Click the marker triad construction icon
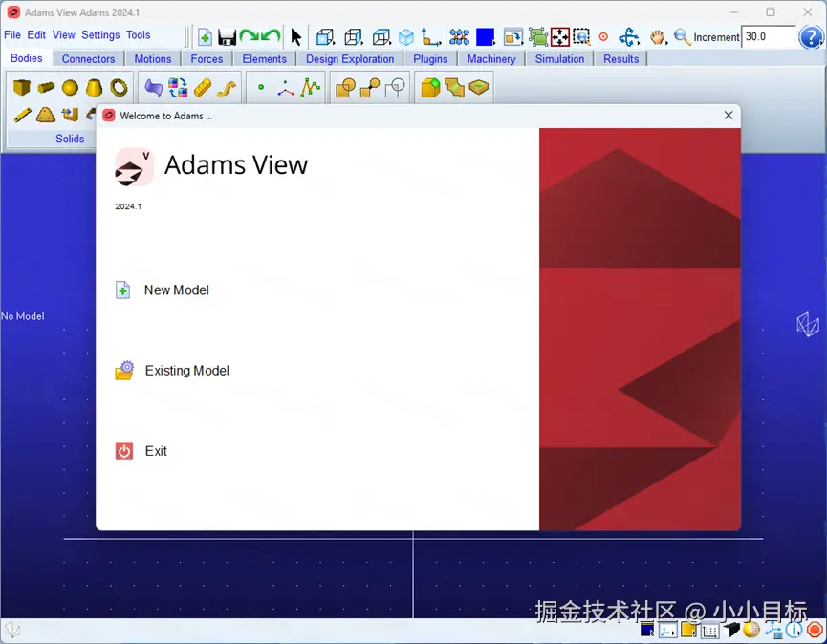 click(x=286, y=88)
